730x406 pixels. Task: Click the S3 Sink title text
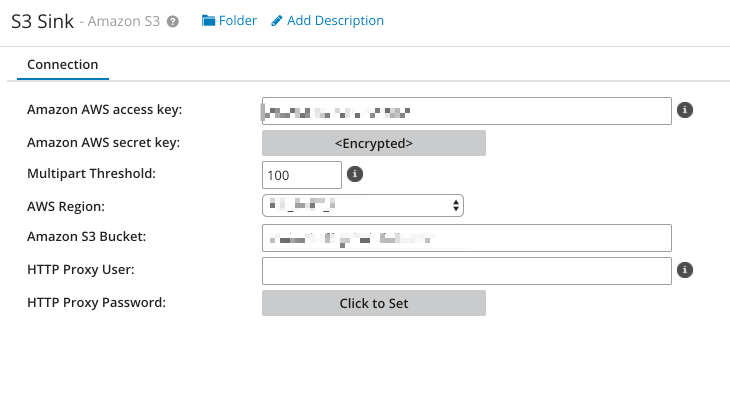point(42,21)
